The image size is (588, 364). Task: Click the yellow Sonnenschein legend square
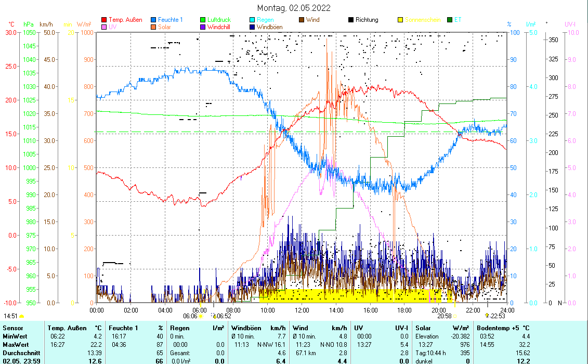click(x=400, y=20)
